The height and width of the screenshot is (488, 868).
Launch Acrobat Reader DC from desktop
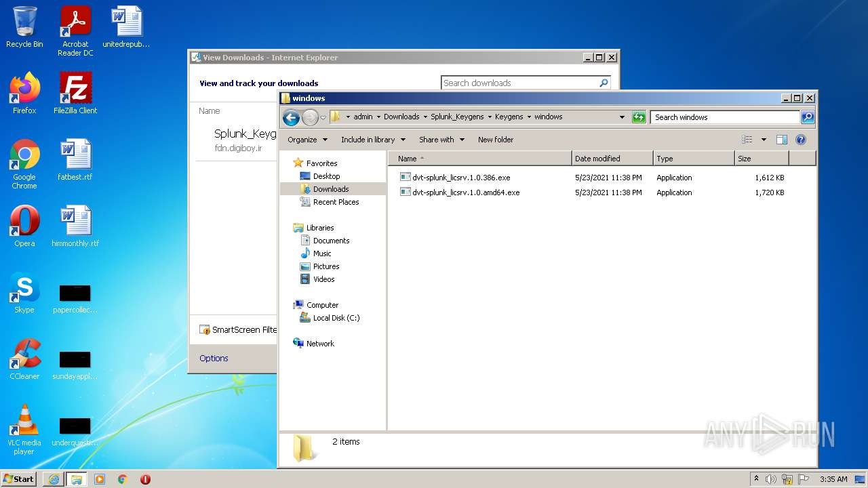[x=75, y=31]
